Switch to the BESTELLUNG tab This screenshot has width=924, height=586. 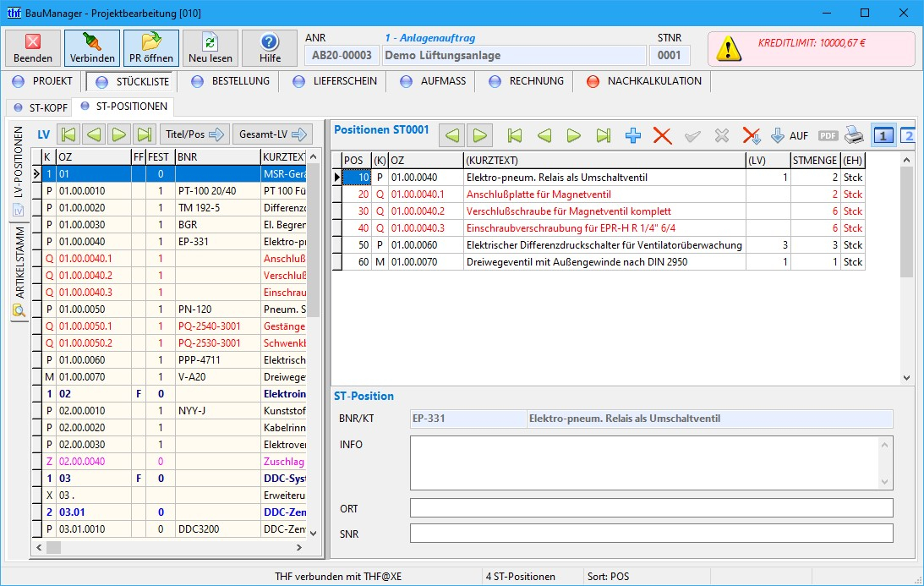[x=231, y=81]
